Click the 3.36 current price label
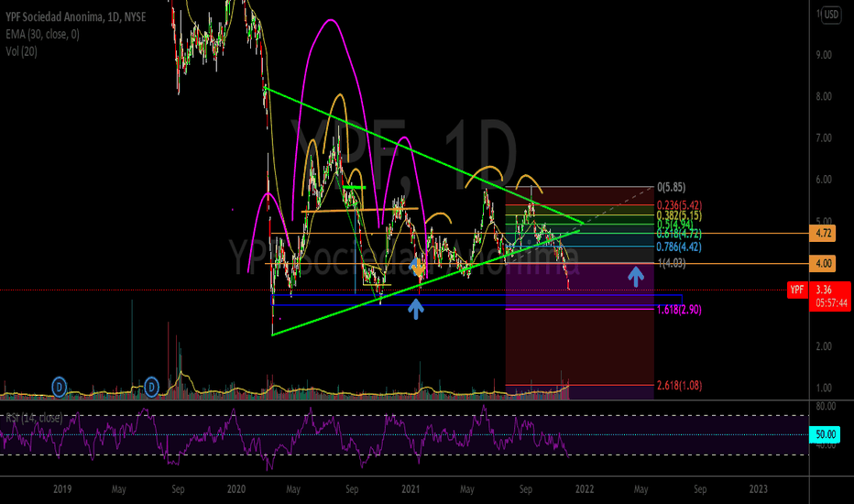Screen dimensions: 854x504 pos(824,290)
